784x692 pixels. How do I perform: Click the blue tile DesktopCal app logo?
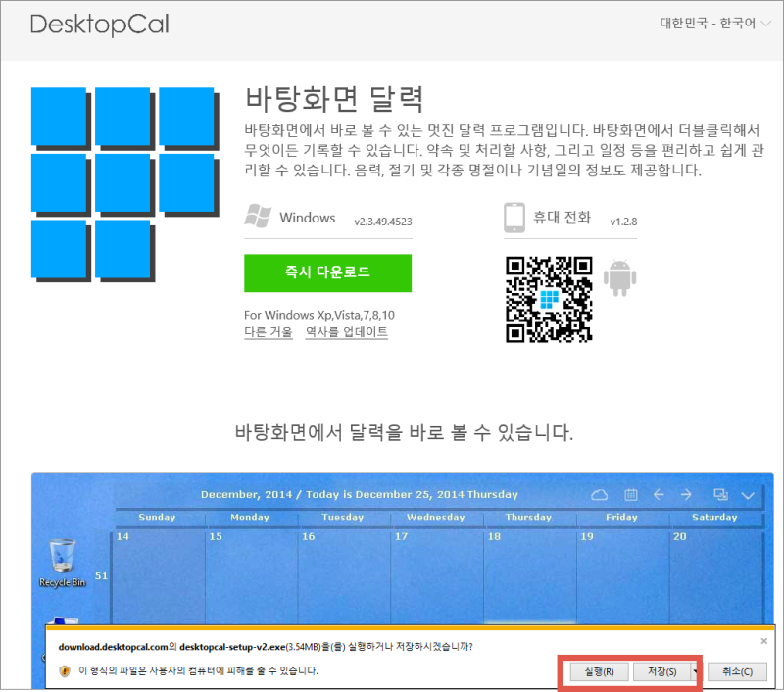click(125, 184)
